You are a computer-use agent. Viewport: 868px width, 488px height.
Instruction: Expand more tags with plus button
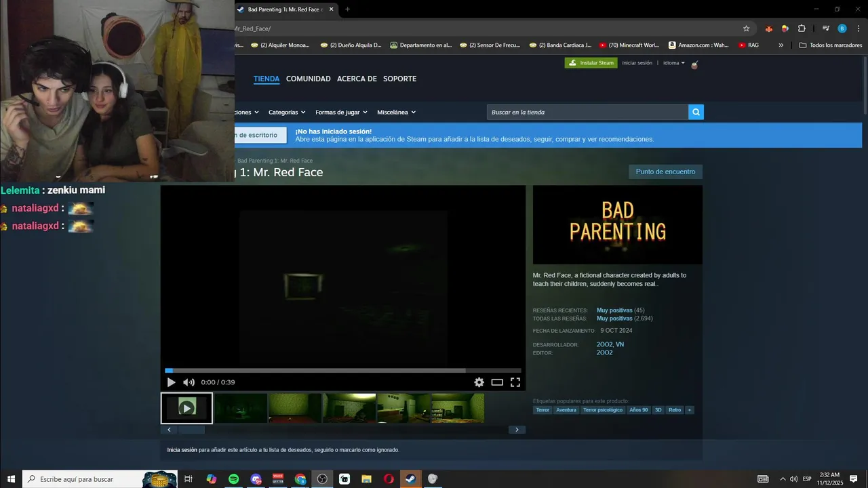coord(690,410)
